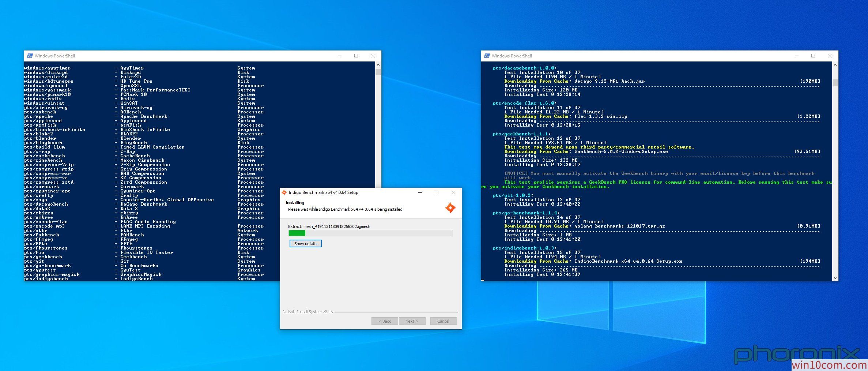Viewport: 868px width, 371px height.
Task: Click 'dacapo-9.12-MR1-bach.jar' in right PowerShell
Action: click(x=610, y=81)
